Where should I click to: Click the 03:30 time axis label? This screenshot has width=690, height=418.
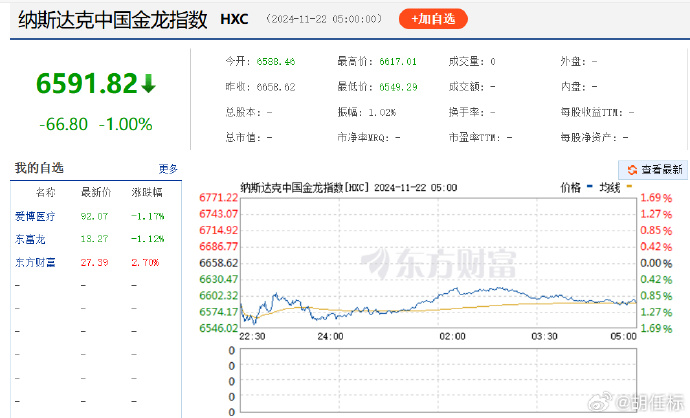(544, 337)
